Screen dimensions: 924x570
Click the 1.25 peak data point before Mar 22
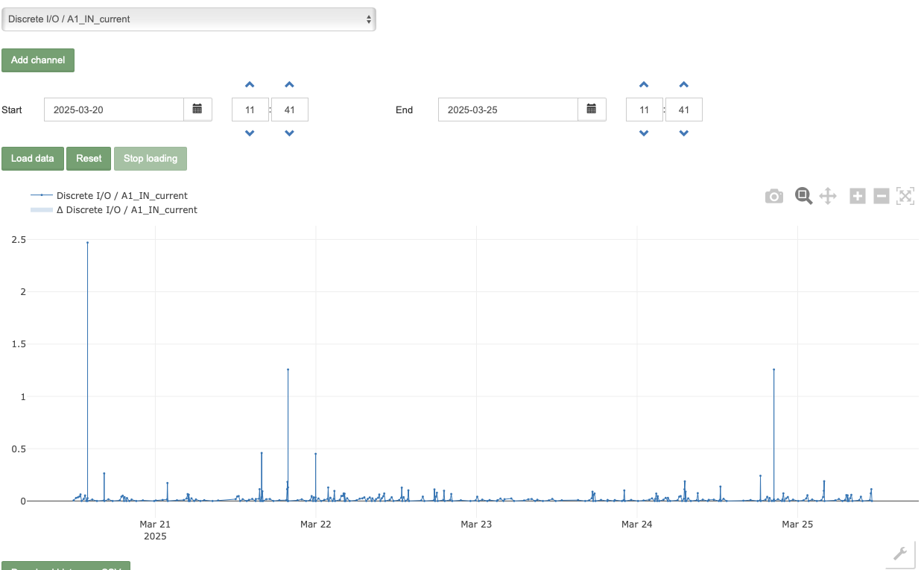[288, 370]
